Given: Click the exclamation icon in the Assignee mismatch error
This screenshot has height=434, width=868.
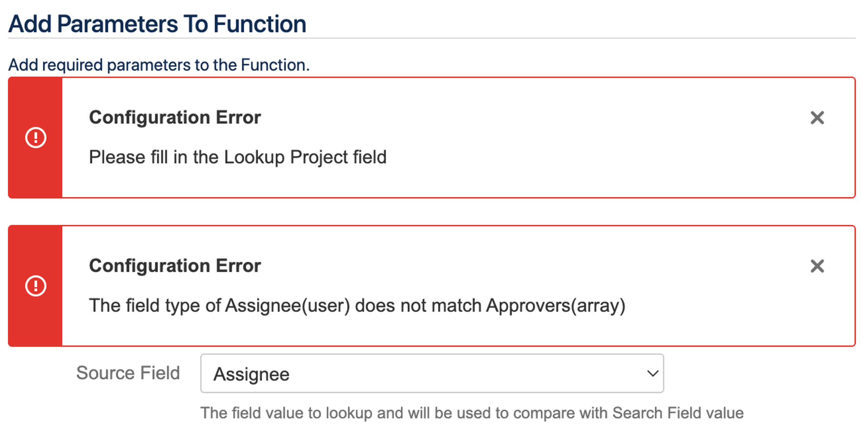Looking at the screenshot, I should click(36, 286).
